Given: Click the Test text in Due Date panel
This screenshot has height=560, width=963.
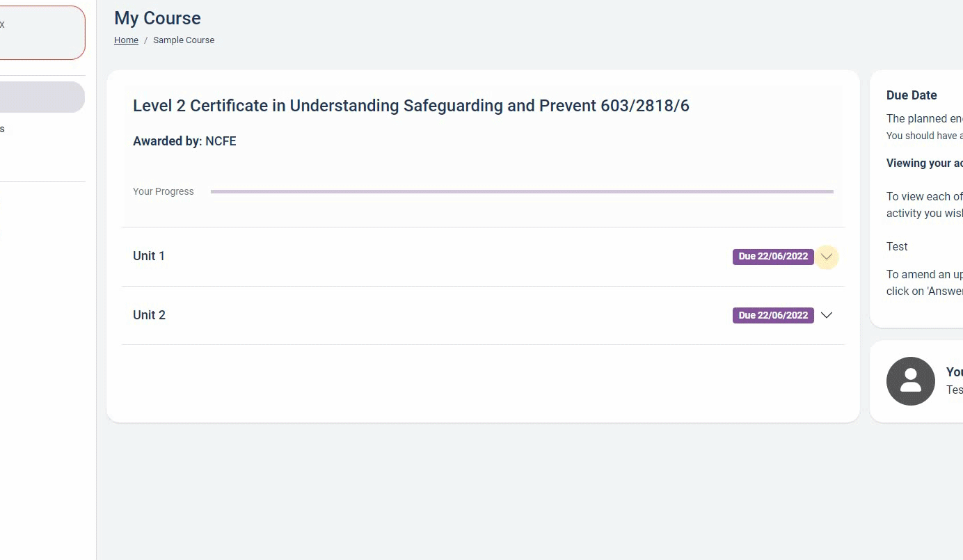Looking at the screenshot, I should point(897,246).
